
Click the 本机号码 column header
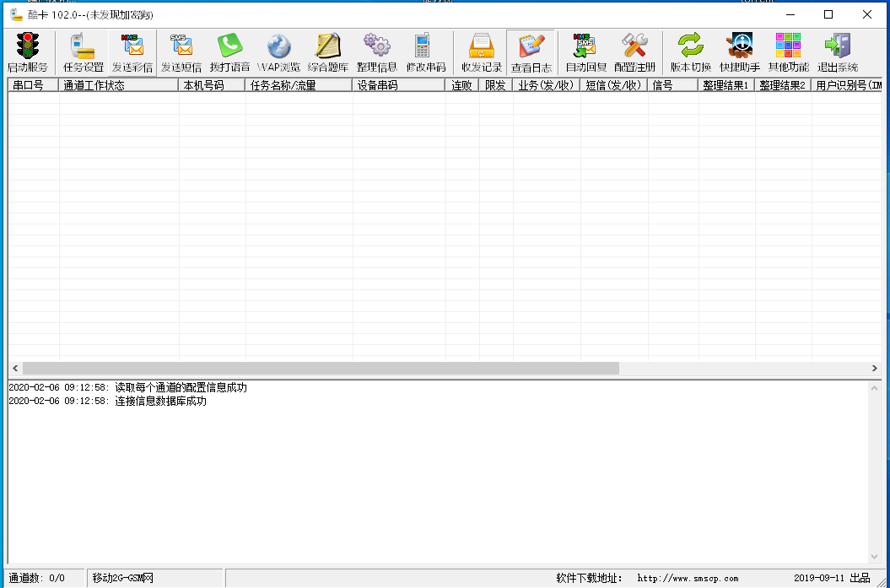(x=212, y=85)
